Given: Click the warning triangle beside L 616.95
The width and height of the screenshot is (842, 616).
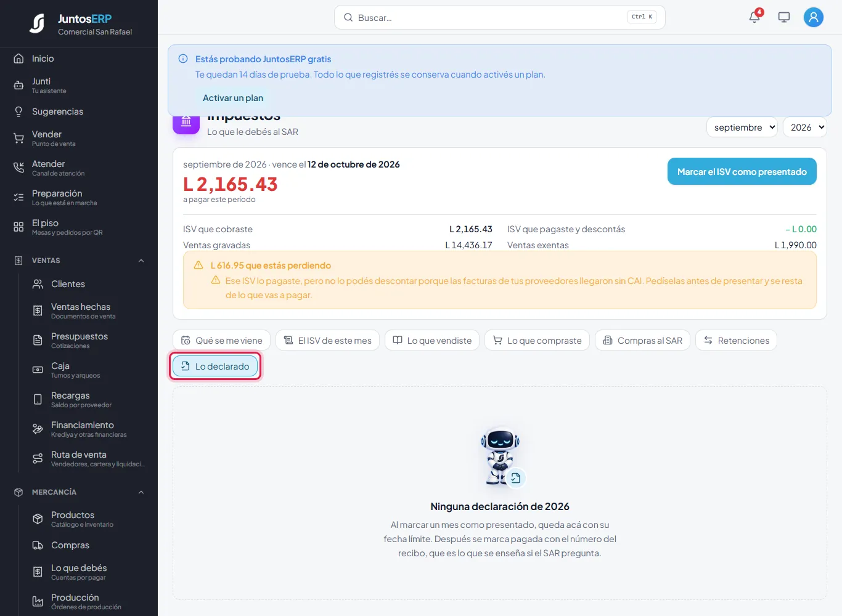Looking at the screenshot, I should pos(198,265).
